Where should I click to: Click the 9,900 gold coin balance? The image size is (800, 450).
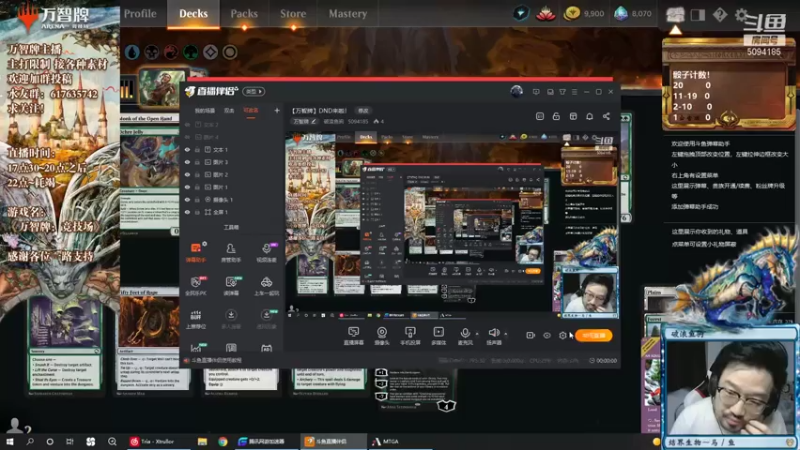point(584,14)
